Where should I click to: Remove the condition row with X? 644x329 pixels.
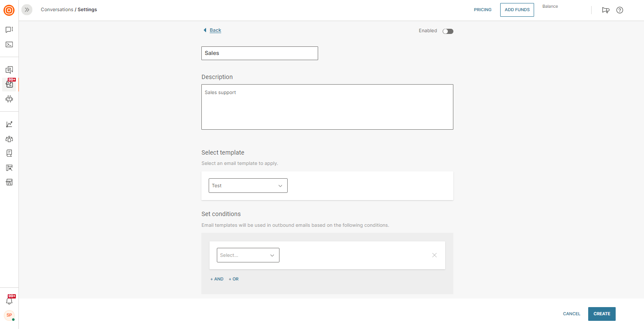434,255
